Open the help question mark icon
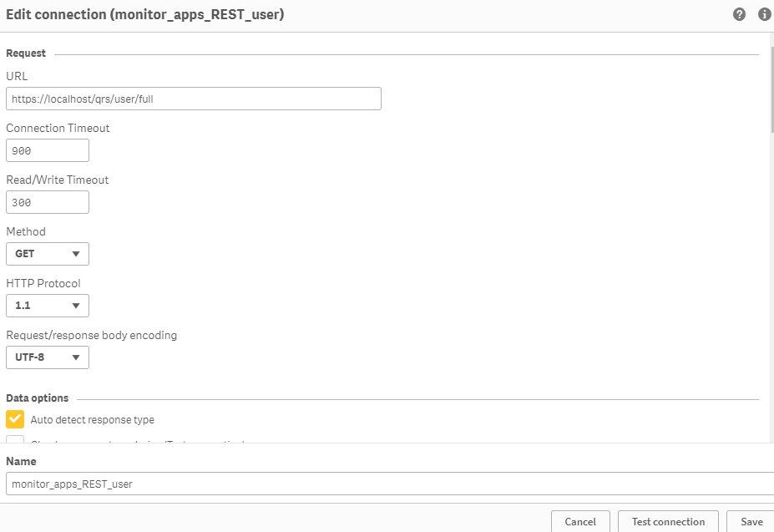Screen dimensions: 774x532 [739, 15]
